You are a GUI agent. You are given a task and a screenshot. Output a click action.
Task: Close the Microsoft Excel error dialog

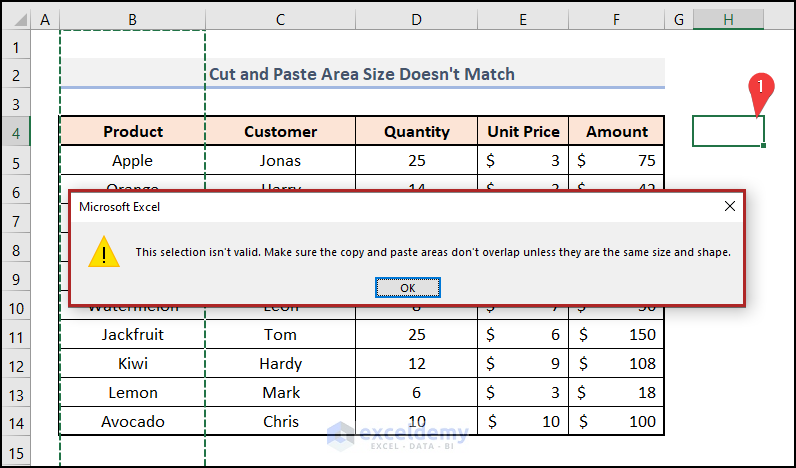[730, 206]
